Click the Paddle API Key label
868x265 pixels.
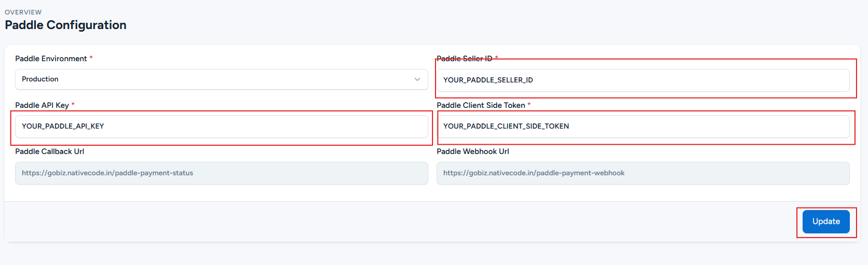(42, 105)
